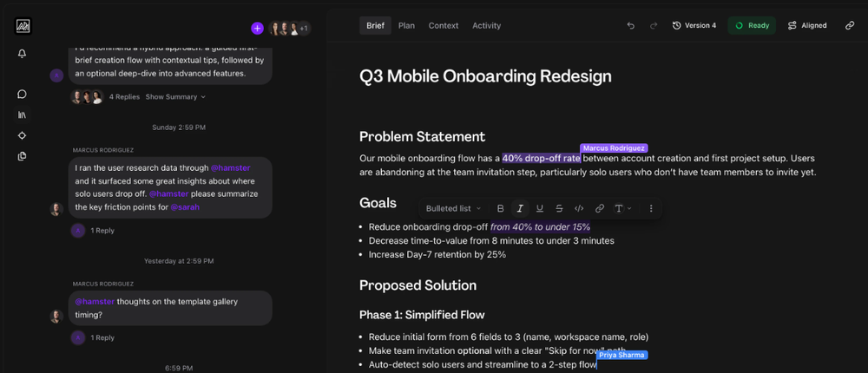The image size is (868, 373).
Task: Toggle underline formatting
Action: click(x=540, y=208)
